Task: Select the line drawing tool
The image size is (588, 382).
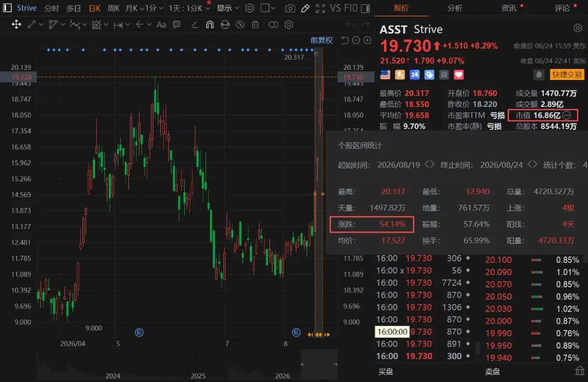Action: (x=32, y=25)
